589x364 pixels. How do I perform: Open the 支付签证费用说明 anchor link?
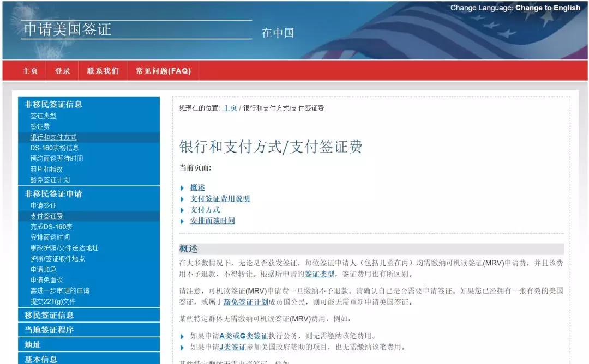pos(220,198)
